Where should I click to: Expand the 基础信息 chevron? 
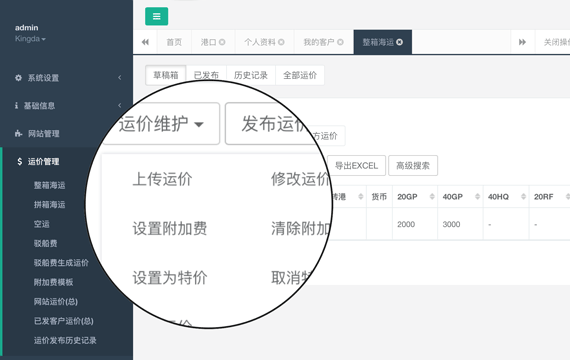120,105
